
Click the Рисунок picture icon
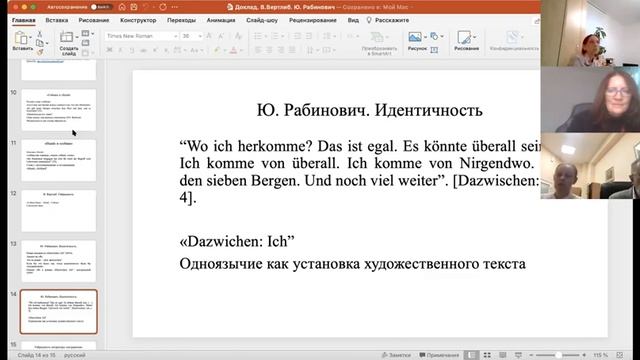415,37
